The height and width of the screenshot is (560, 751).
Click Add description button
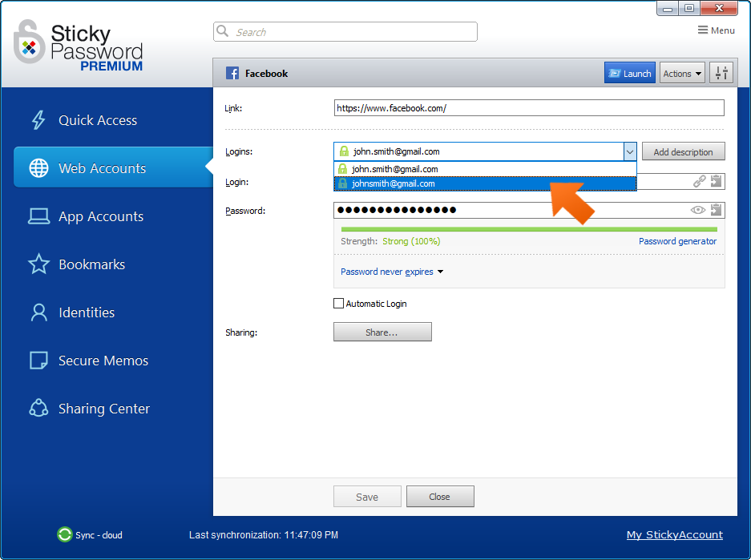click(683, 151)
